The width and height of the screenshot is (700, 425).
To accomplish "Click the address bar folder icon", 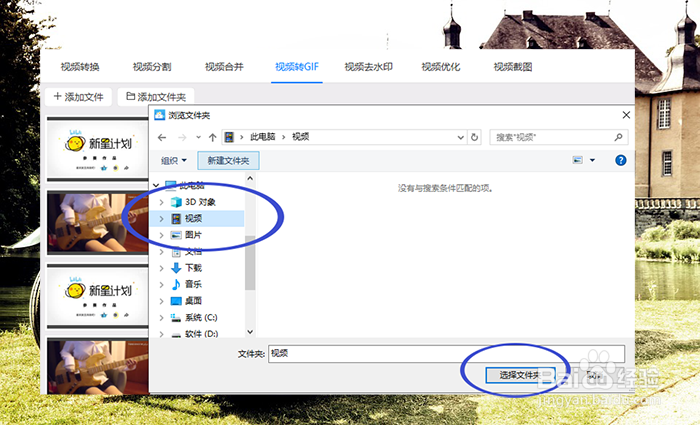I will [229, 137].
